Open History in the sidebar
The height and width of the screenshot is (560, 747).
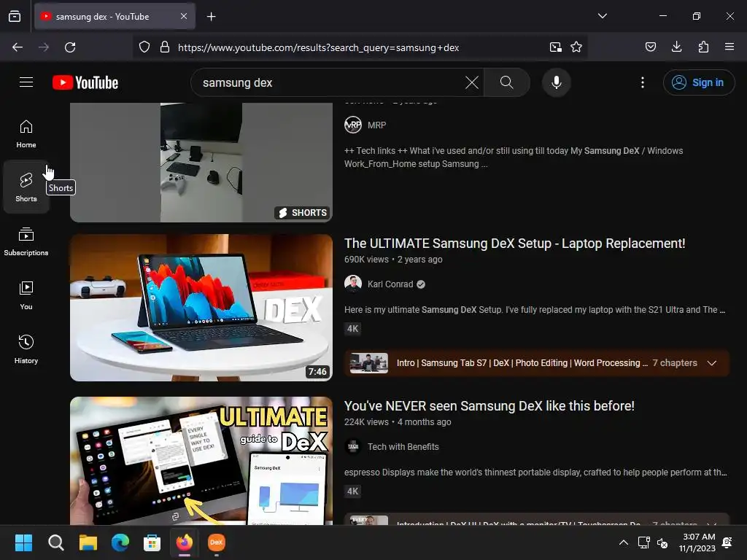click(x=26, y=349)
